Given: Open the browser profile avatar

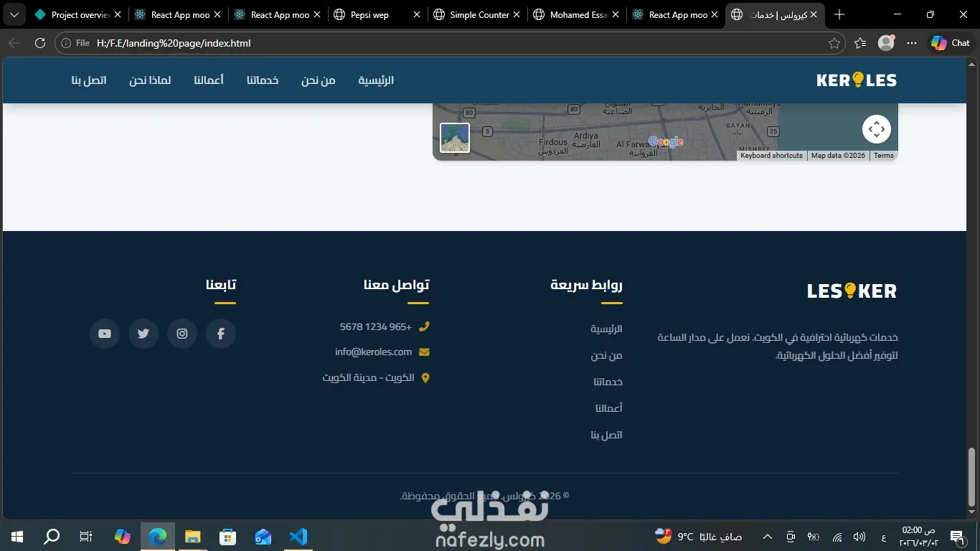Looking at the screenshot, I should [x=886, y=43].
